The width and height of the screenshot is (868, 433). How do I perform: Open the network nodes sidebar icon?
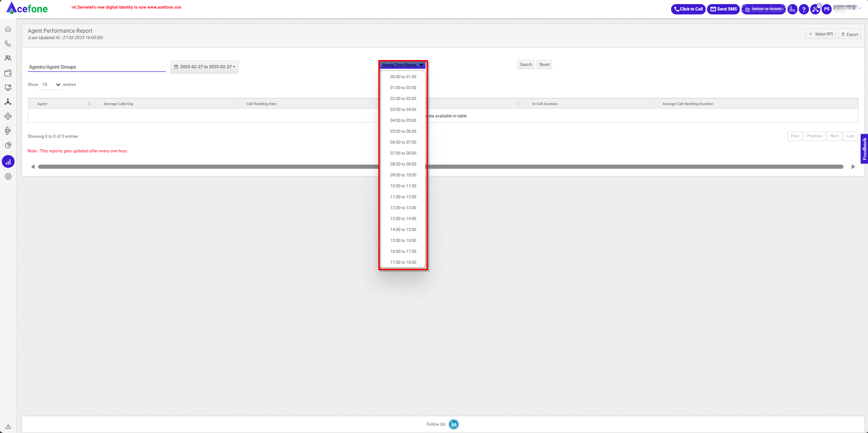pyautogui.click(x=8, y=102)
